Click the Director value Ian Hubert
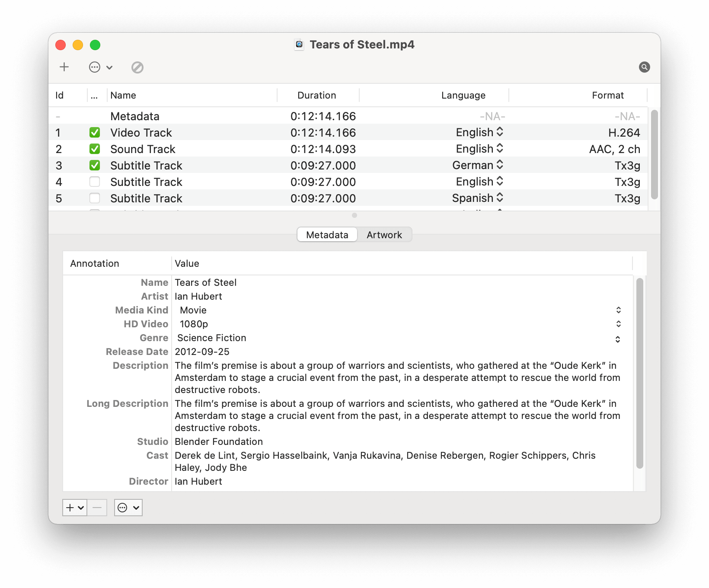This screenshot has height=588, width=709. point(198,481)
